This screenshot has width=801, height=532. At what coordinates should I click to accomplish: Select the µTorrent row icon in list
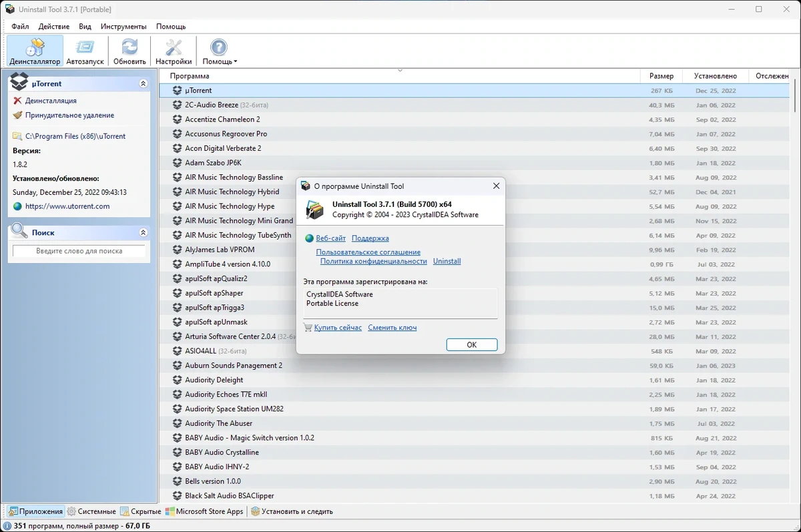tap(177, 90)
